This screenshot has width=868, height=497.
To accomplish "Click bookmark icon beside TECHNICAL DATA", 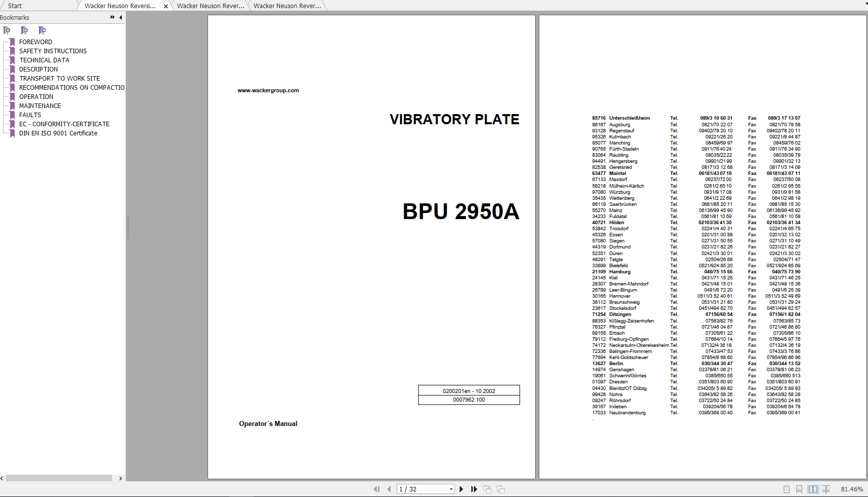I will point(12,60).
